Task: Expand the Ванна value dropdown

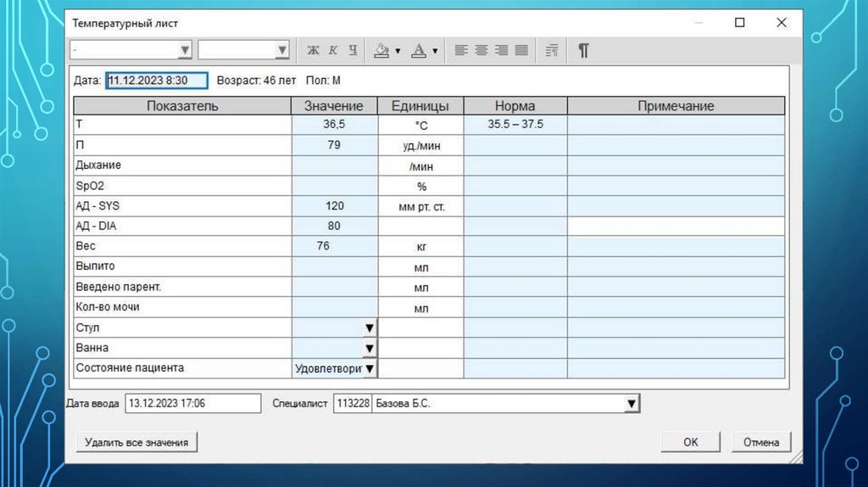Action: [x=370, y=348]
